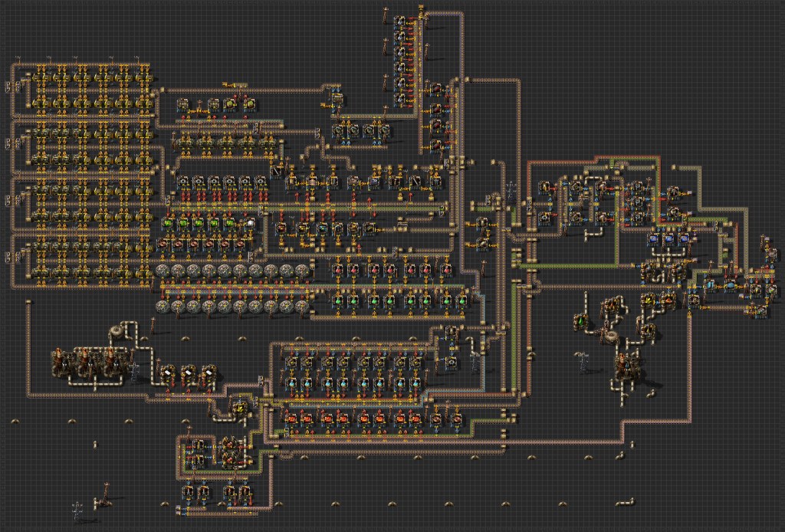785x532 pixels.
Task: Open the rightmost red science pack assembler
Action: [447, 270]
